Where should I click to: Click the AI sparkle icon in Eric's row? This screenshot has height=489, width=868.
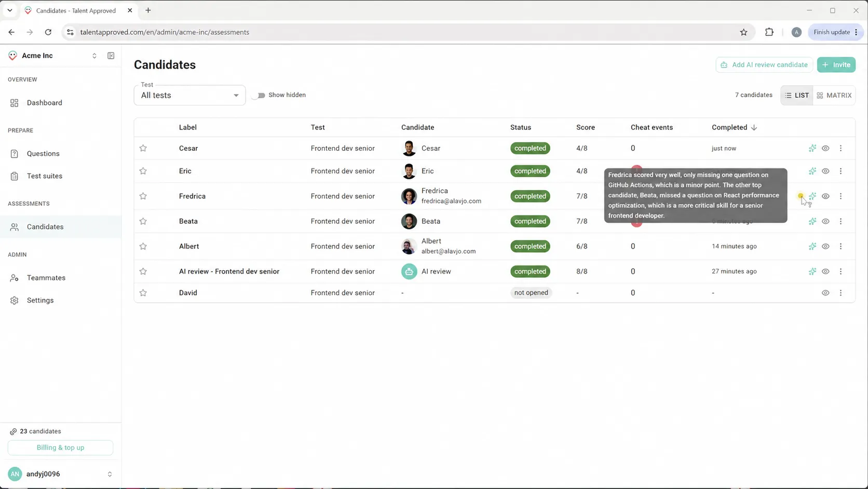(812, 171)
